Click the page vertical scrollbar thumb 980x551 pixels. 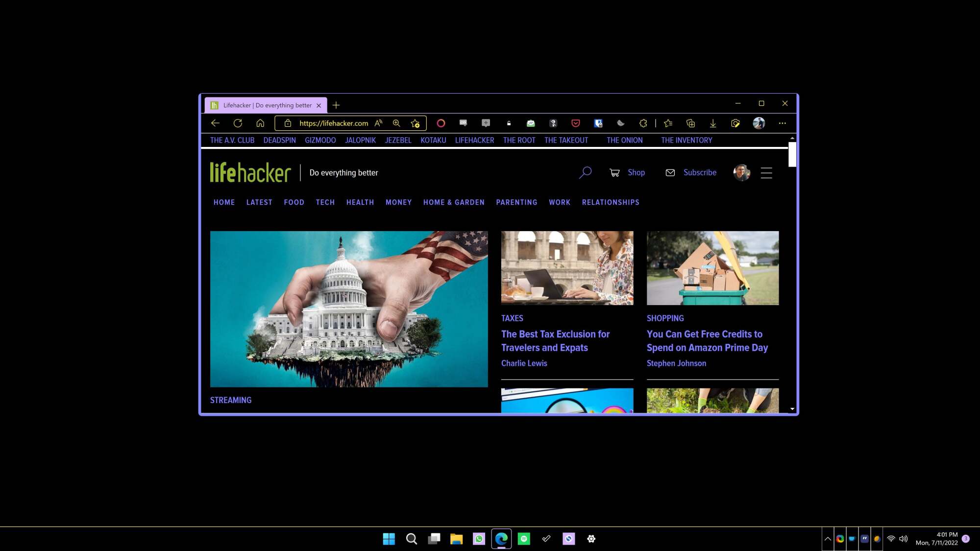coord(792,154)
